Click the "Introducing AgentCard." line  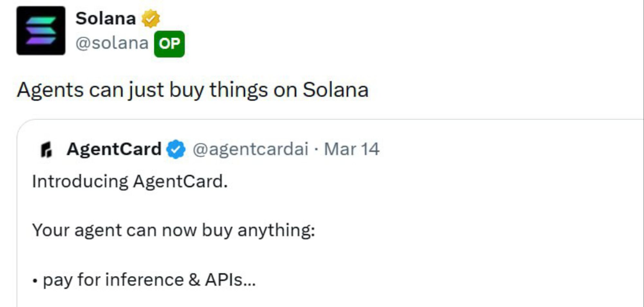click(x=130, y=181)
